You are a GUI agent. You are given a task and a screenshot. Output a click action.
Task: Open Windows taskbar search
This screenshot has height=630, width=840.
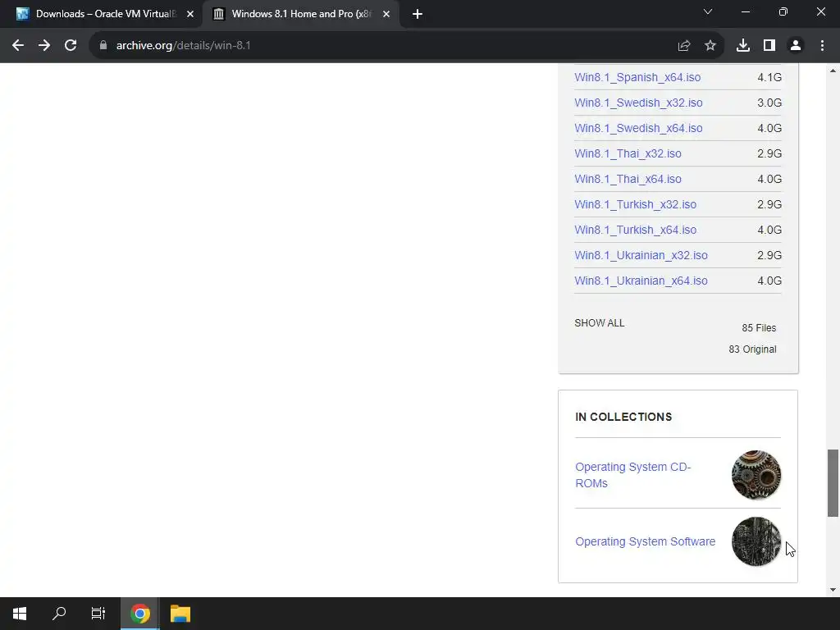tap(59, 614)
